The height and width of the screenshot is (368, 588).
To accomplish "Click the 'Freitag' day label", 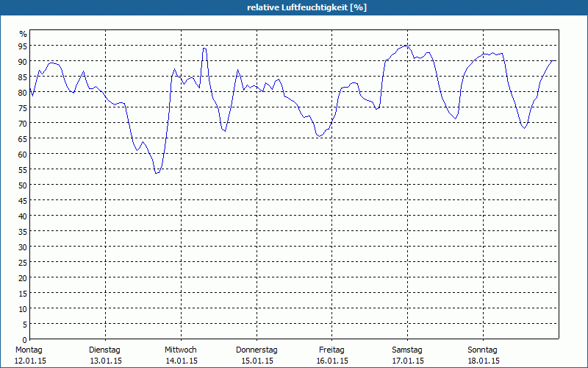I will [x=331, y=350].
